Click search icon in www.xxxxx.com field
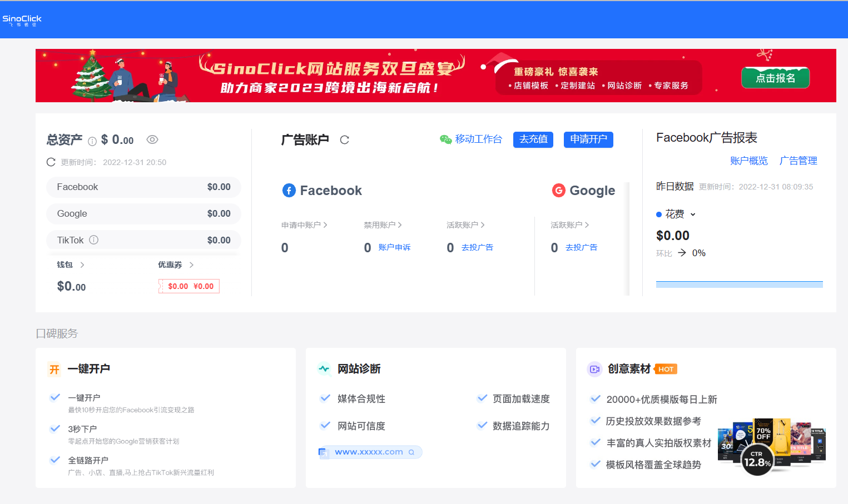 click(x=411, y=452)
